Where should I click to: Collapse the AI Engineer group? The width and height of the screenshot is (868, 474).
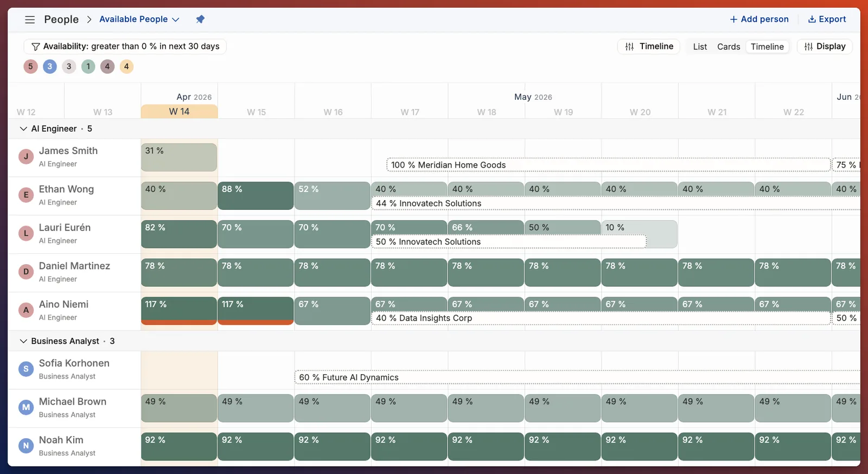[23, 129]
